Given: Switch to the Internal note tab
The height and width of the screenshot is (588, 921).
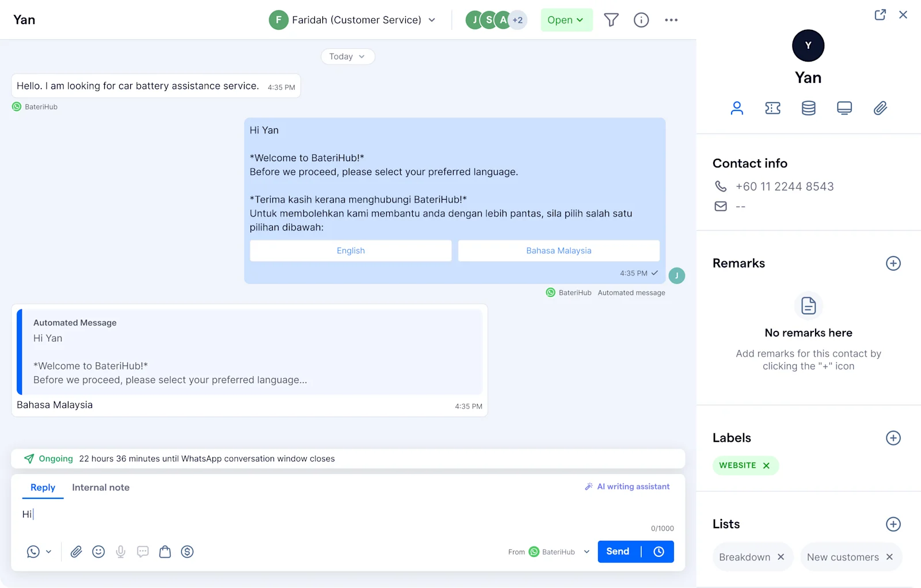Looking at the screenshot, I should (x=101, y=487).
